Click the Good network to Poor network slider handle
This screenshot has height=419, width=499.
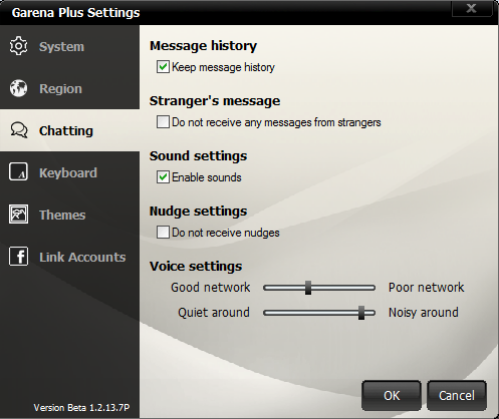point(308,288)
